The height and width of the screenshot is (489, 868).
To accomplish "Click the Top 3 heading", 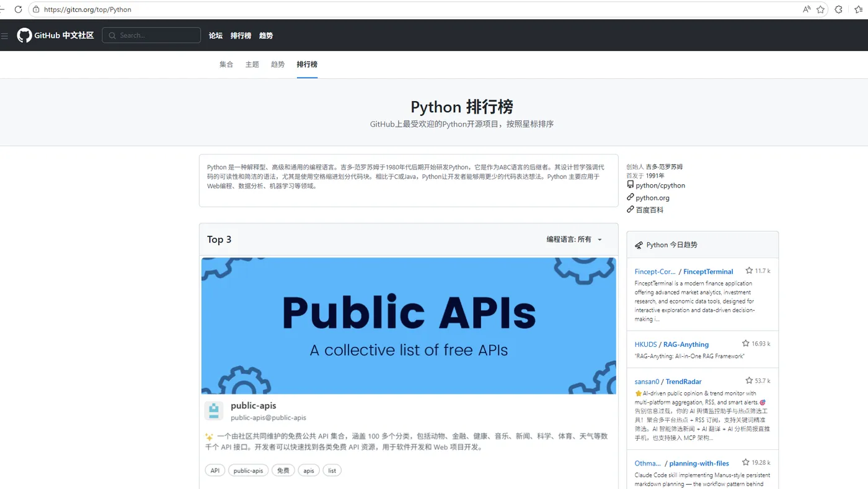I will pyautogui.click(x=219, y=240).
